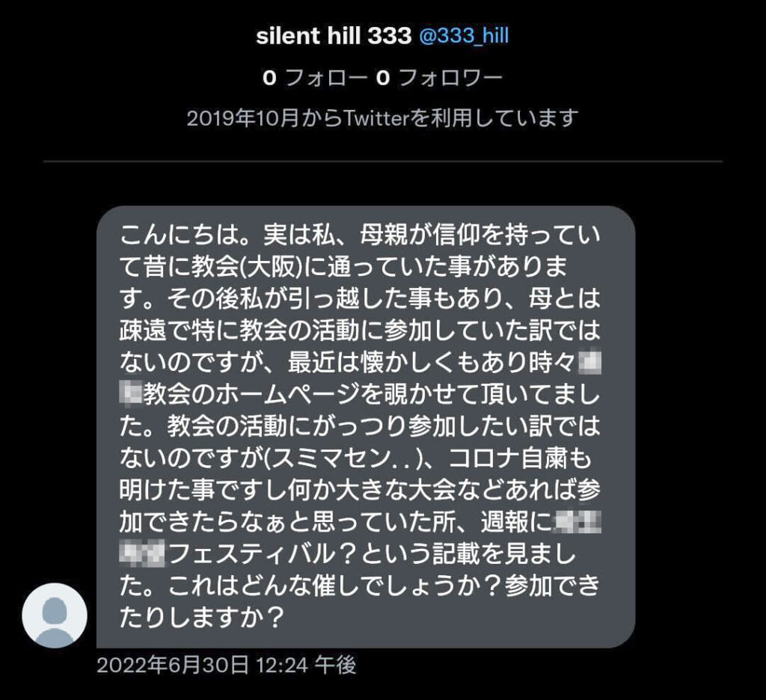This screenshot has width=766, height=700.
Task: Click the default profile avatar beside the message
Action: [x=55, y=615]
